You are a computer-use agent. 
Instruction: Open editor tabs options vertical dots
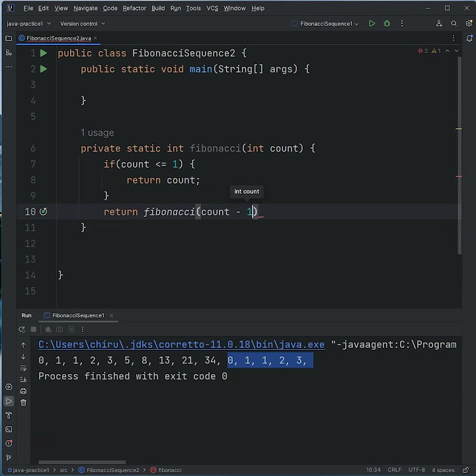tap(454, 38)
